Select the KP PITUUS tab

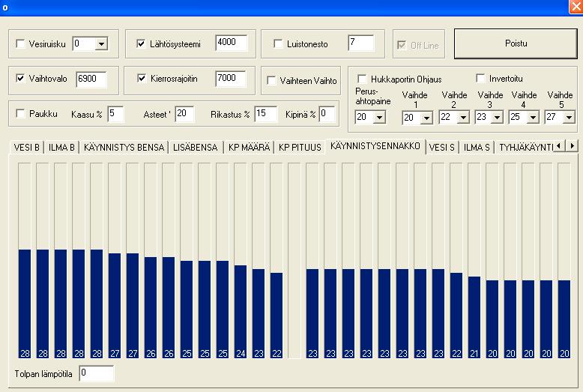(300, 147)
